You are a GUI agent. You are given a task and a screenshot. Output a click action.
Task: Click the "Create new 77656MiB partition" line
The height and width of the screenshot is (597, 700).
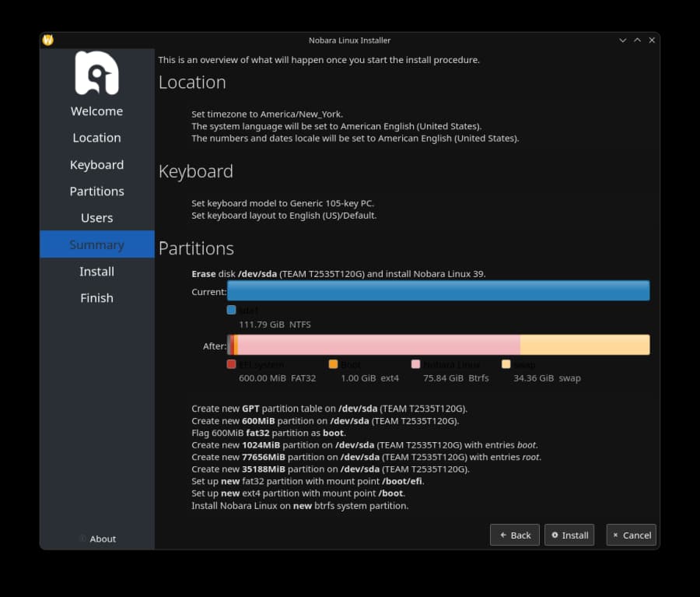[366, 457]
